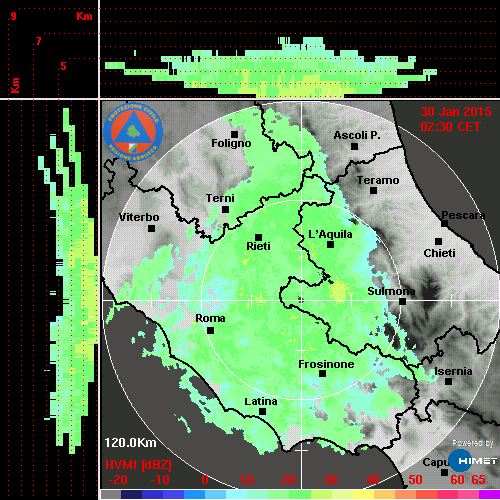Select the L'Aquila city marker

click(330, 244)
